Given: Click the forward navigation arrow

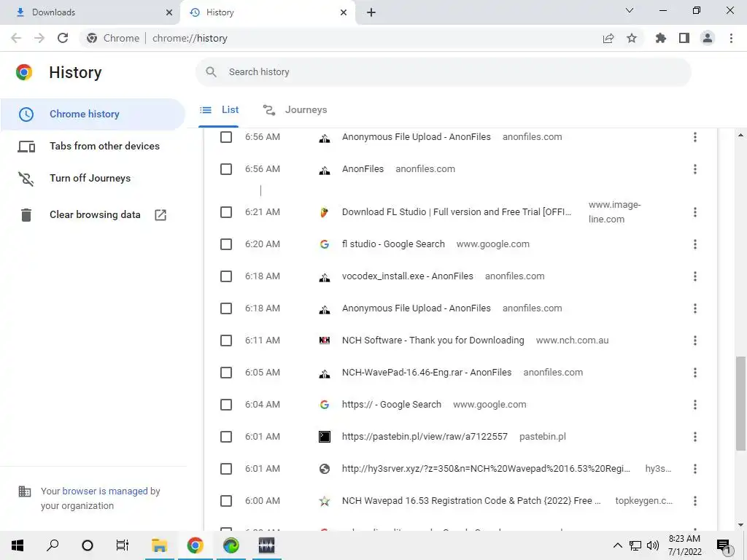Looking at the screenshot, I should click(x=39, y=38).
